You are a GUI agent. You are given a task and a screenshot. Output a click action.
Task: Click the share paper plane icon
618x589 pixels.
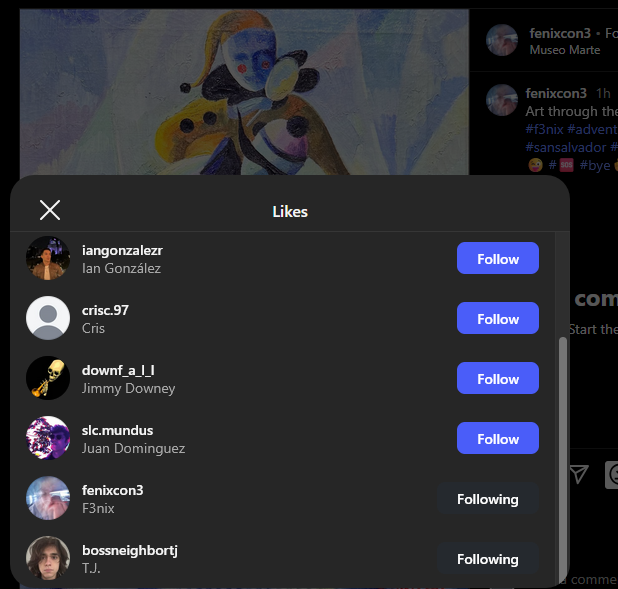(x=579, y=474)
